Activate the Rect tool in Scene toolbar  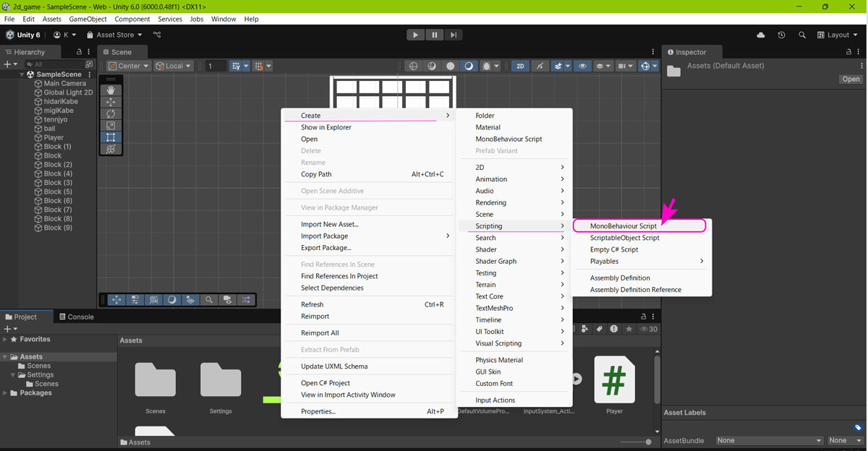point(111,137)
